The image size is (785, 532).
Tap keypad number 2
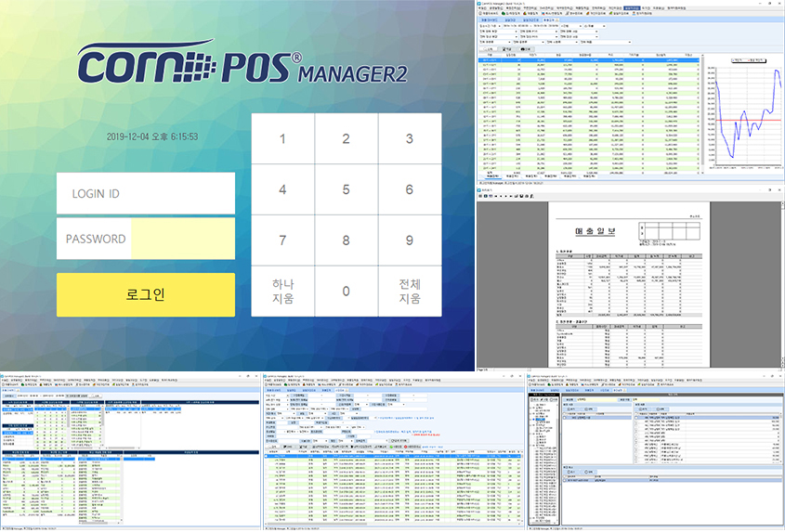coord(346,138)
